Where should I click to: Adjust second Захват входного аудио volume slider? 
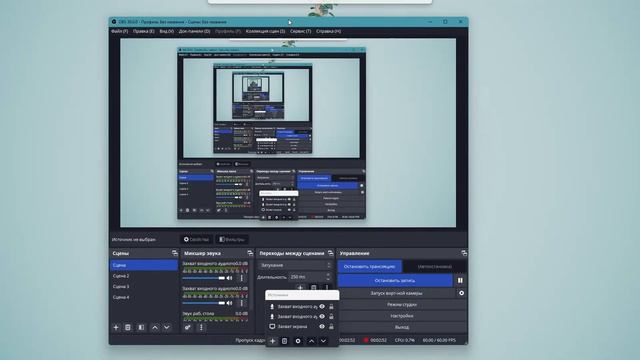coord(204,303)
